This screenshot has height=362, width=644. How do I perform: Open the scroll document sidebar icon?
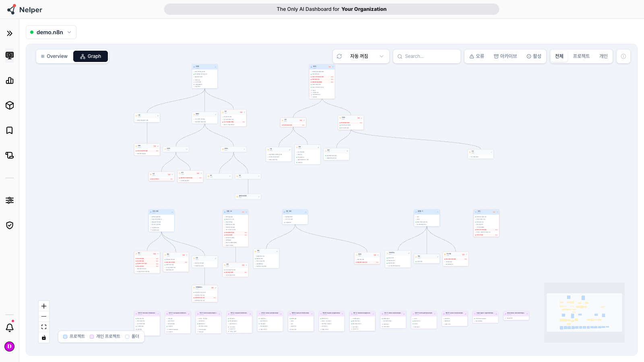coord(10,155)
